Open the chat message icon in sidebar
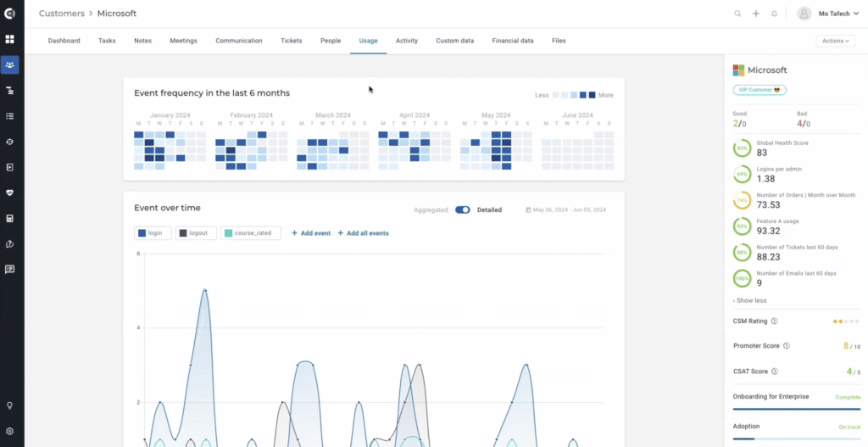 (9, 269)
